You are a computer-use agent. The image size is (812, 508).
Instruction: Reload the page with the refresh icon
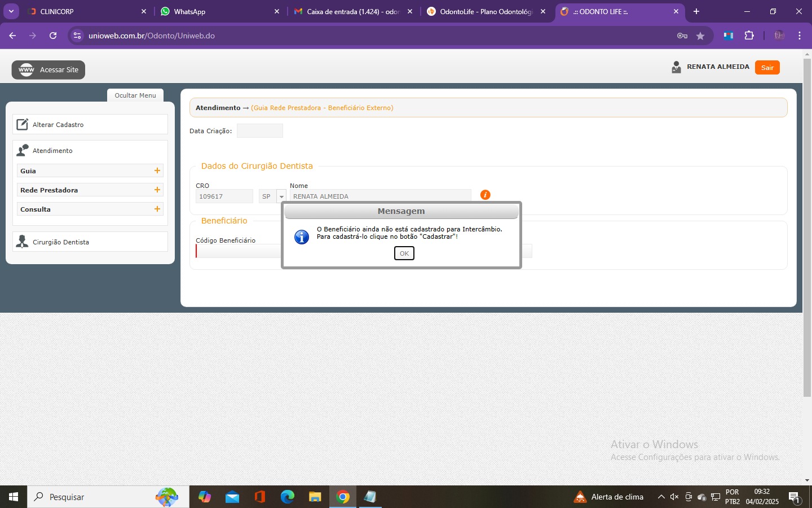click(x=53, y=36)
